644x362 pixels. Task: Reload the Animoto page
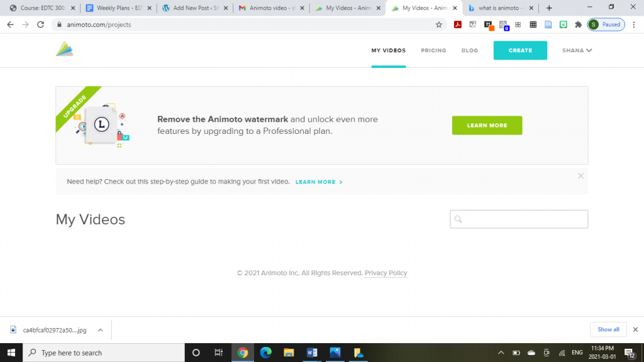(41, 25)
